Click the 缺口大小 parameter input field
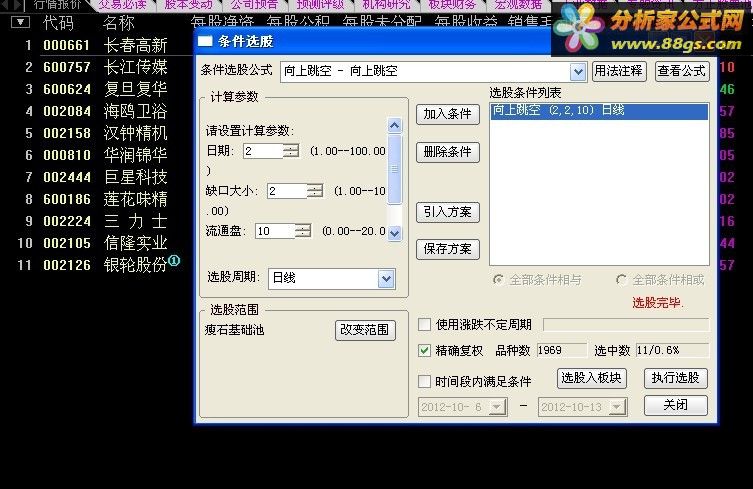 coord(287,191)
